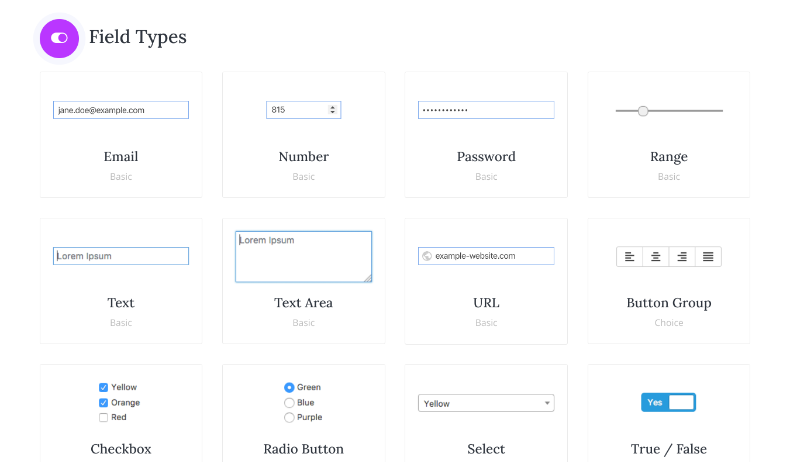Open the Number field type title

303,157
